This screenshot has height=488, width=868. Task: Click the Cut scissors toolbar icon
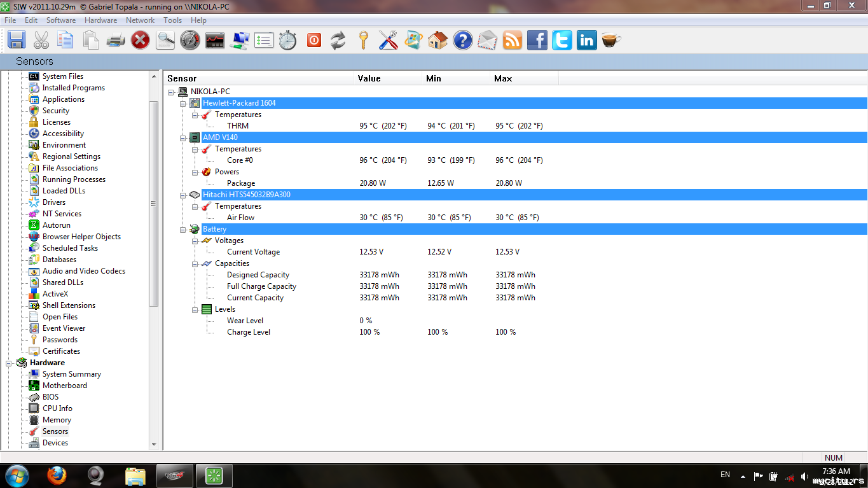(x=41, y=40)
